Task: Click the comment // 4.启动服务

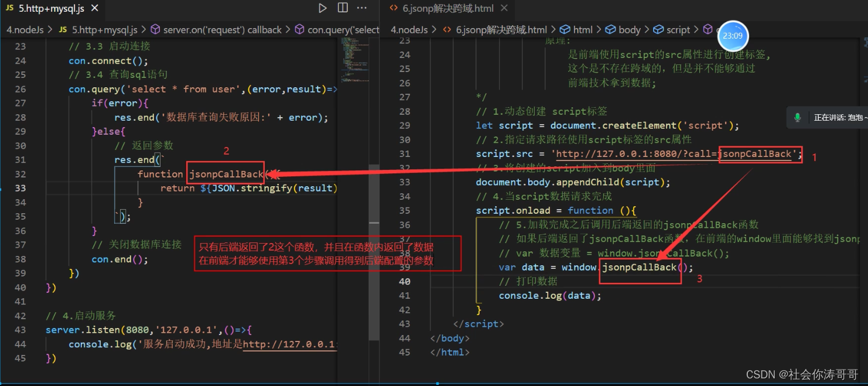Action: 81,316
